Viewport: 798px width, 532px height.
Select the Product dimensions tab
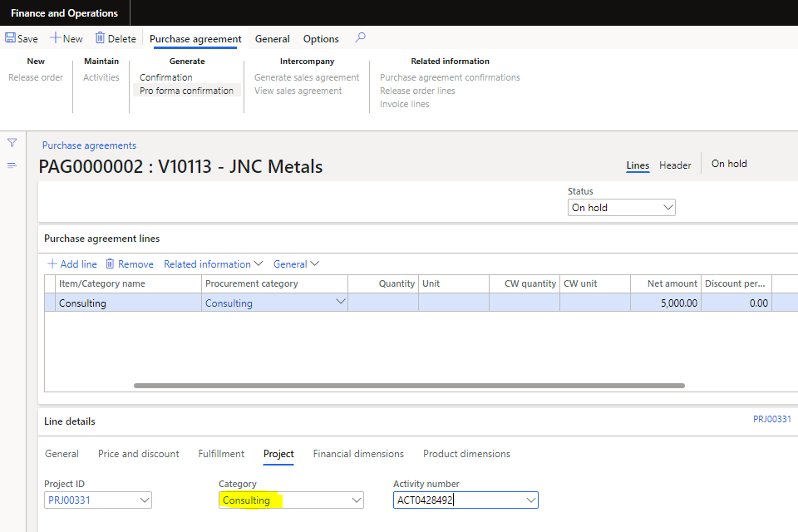[466, 454]
